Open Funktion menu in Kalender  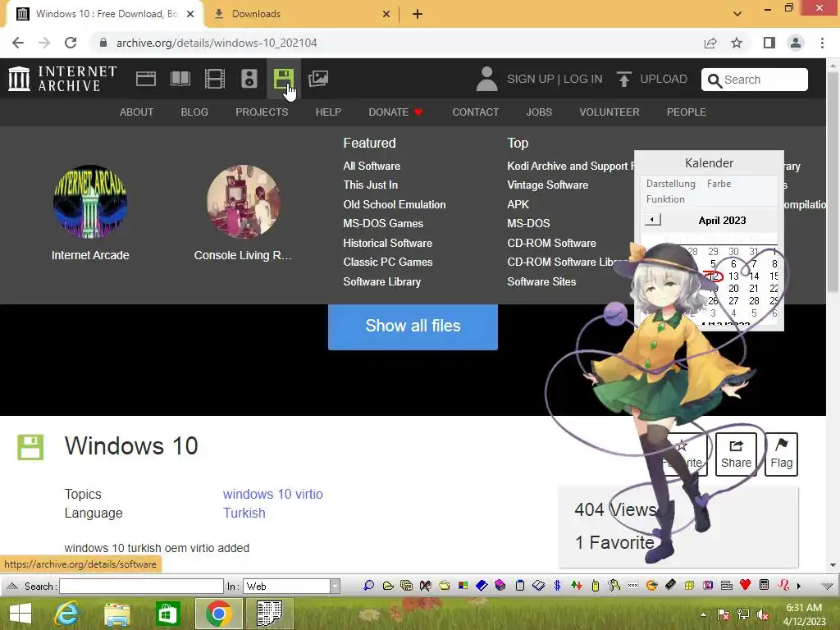665,199
